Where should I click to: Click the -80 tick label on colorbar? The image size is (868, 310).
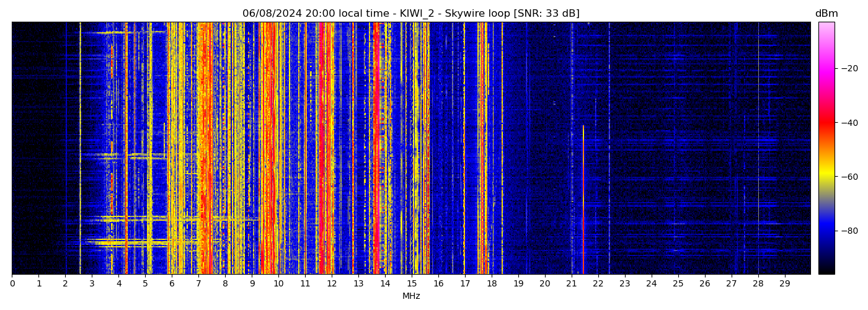tap(849, 231)
